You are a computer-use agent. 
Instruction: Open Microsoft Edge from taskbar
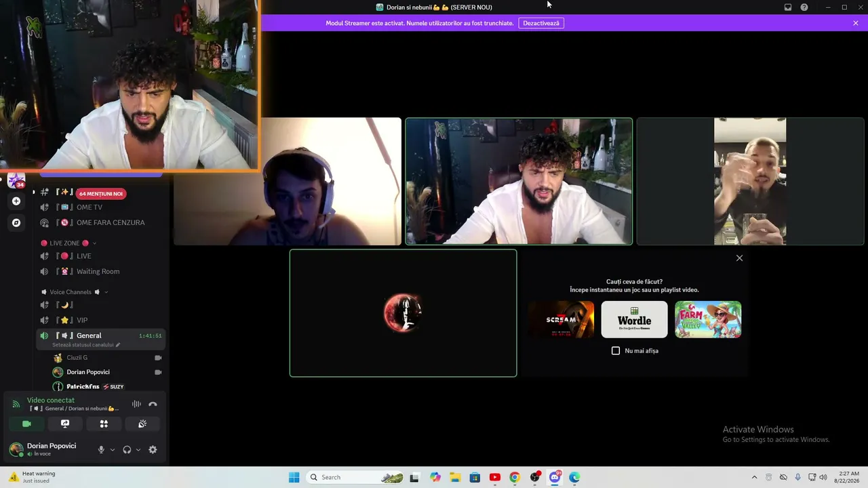[x=574, y=477]
